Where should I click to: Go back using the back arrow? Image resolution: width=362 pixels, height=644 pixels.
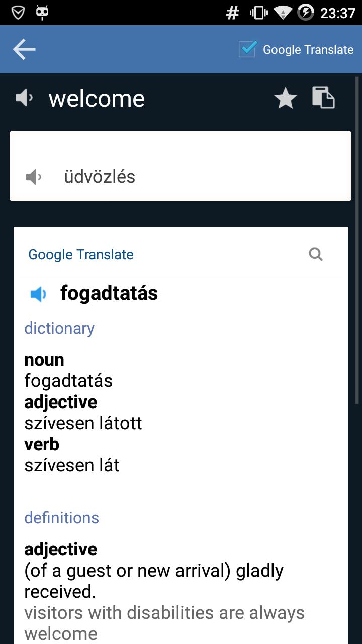click(x=24, y=49)
